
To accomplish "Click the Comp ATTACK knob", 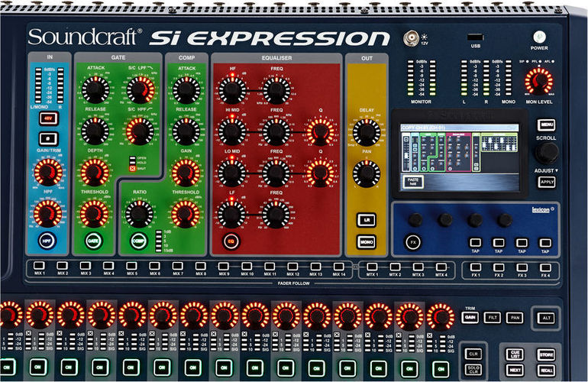I will (186, 90).
